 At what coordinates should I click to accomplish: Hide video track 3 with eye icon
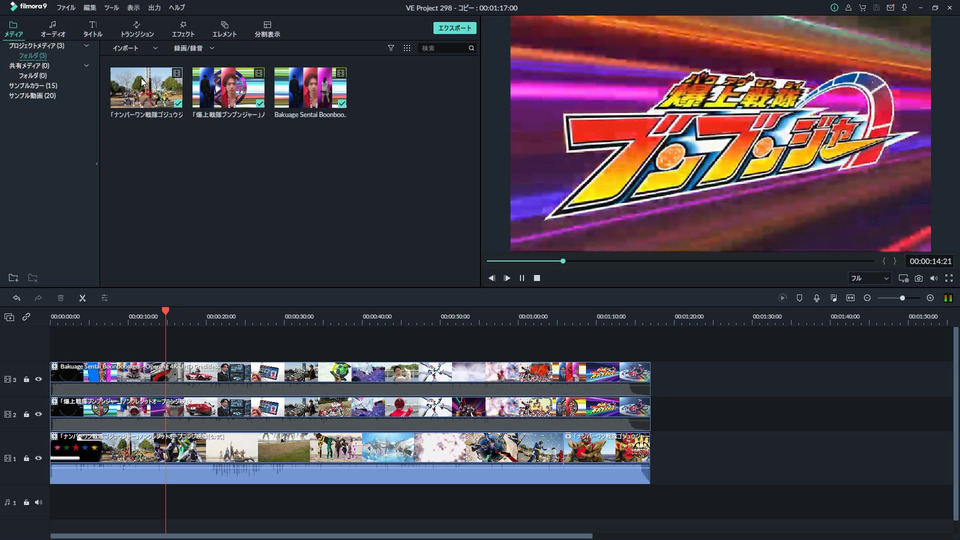click(x=39, y=380)
